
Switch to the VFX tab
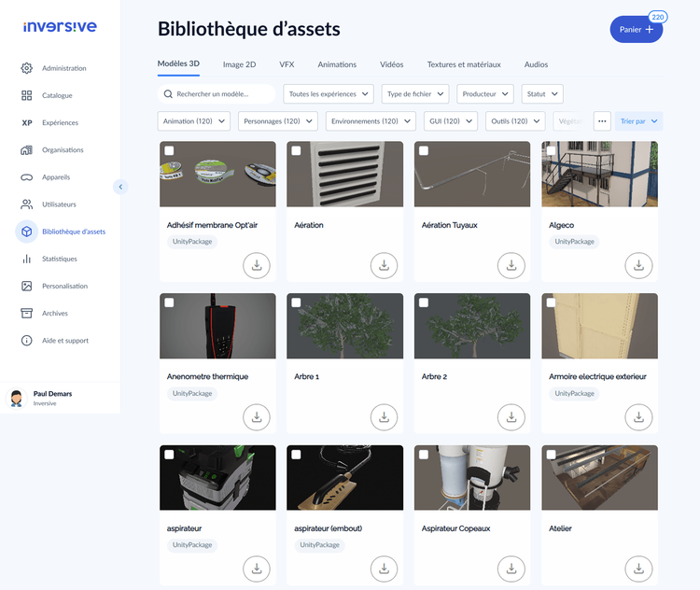click(x=287, y=64)
